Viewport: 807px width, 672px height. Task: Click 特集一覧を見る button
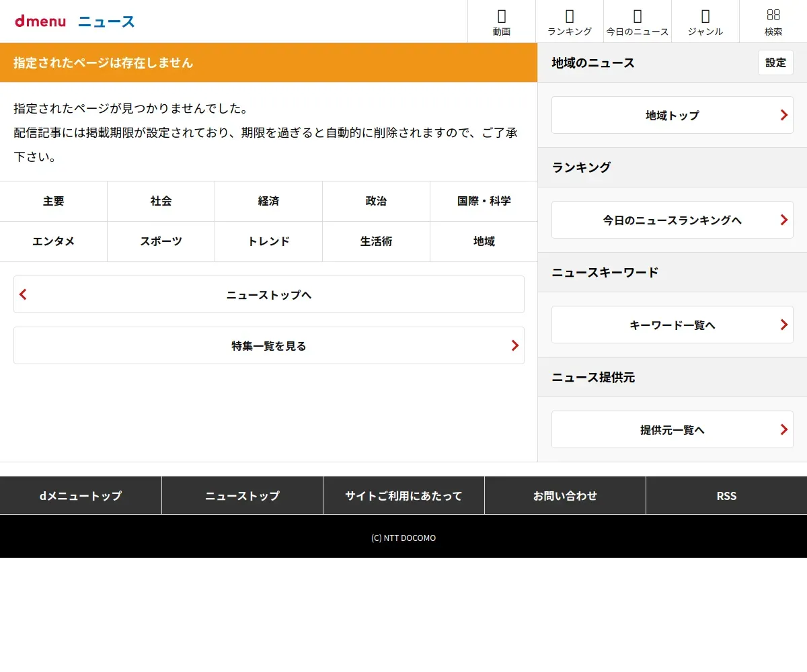click(x=269, y=345)
